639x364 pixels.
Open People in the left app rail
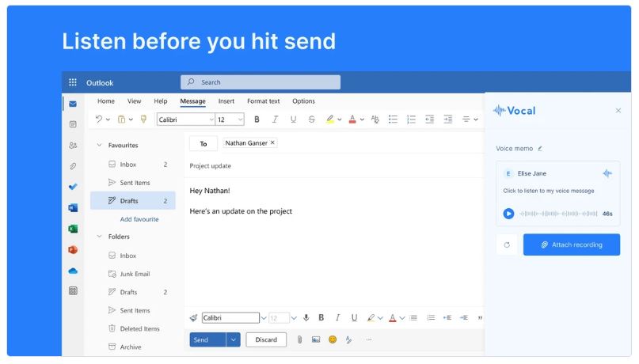coord(73,146)
